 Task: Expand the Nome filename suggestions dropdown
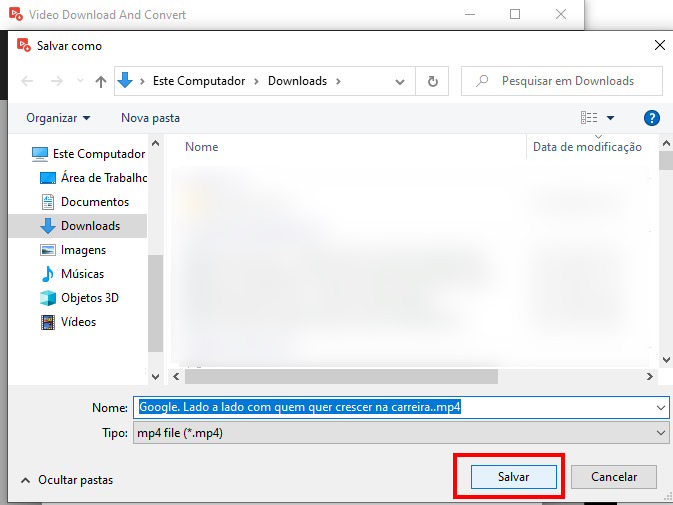coord(660,408)
